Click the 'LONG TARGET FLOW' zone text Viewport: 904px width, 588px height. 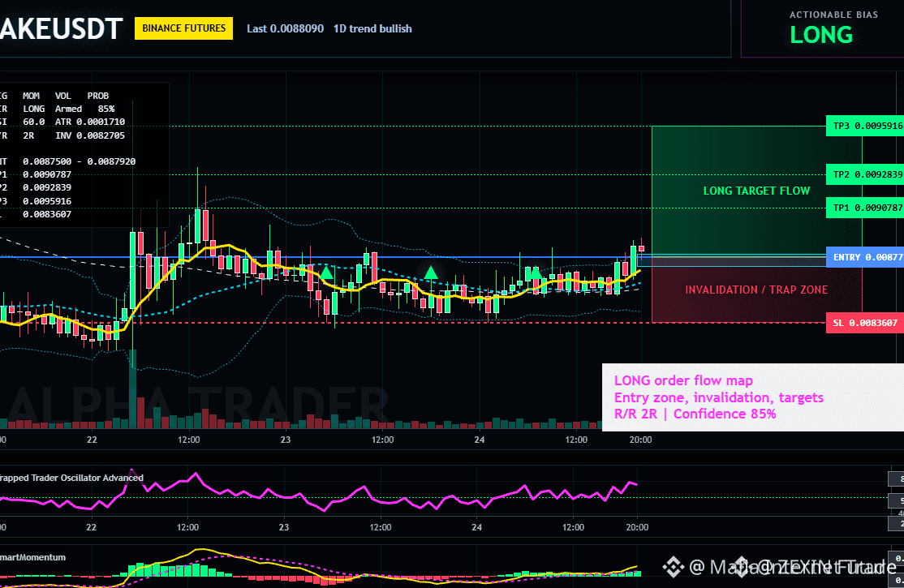756,191
